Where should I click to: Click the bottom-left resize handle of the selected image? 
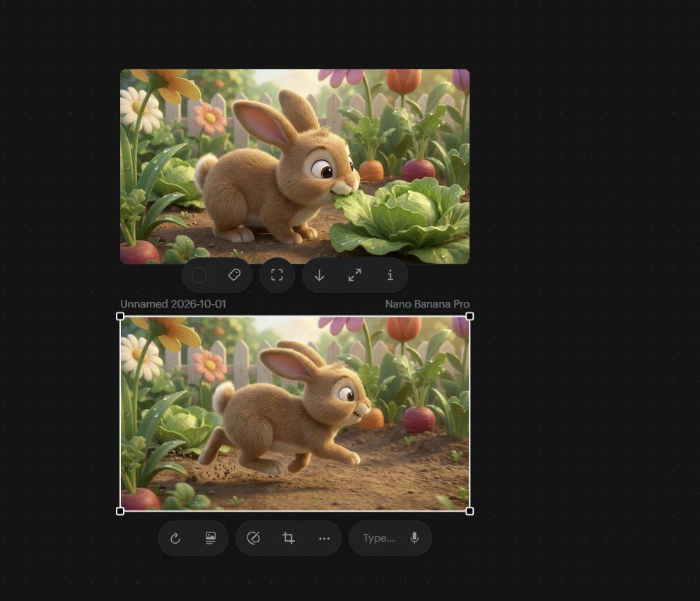coord(120,510)
